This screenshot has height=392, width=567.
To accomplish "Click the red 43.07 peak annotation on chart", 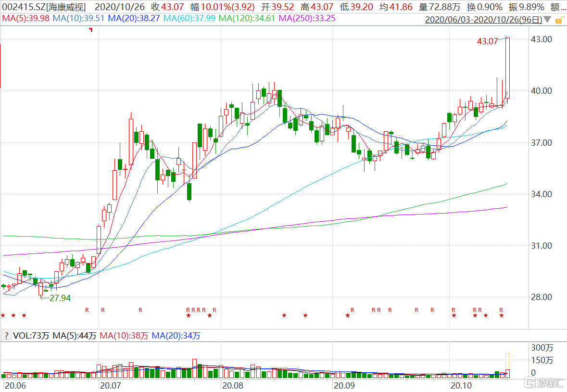I will click(488, 41).
